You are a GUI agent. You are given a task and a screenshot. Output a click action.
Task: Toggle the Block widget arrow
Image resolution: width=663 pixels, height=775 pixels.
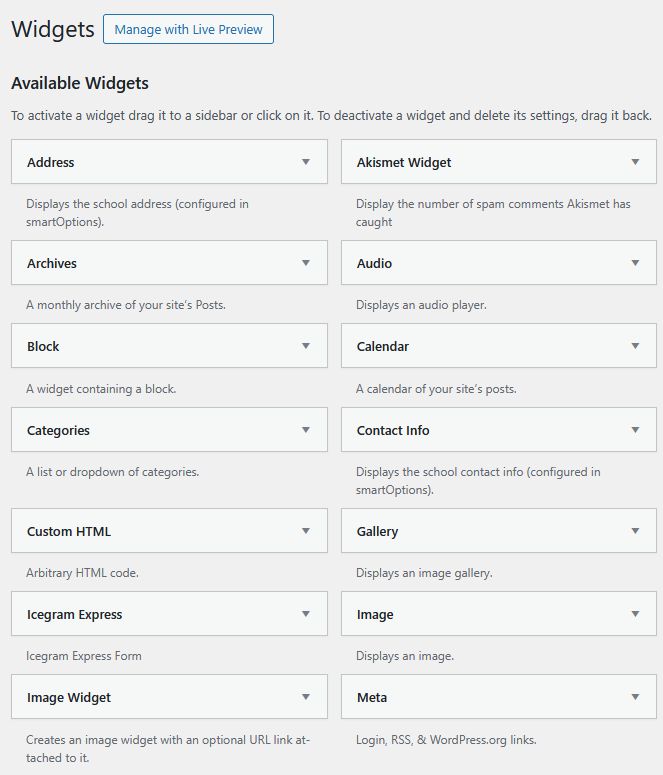pos(306,346)
